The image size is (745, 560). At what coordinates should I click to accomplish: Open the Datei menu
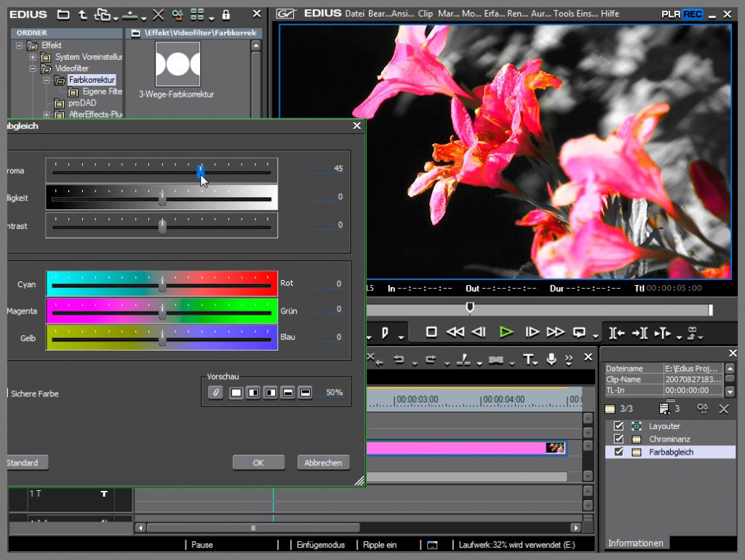[354, 14]
